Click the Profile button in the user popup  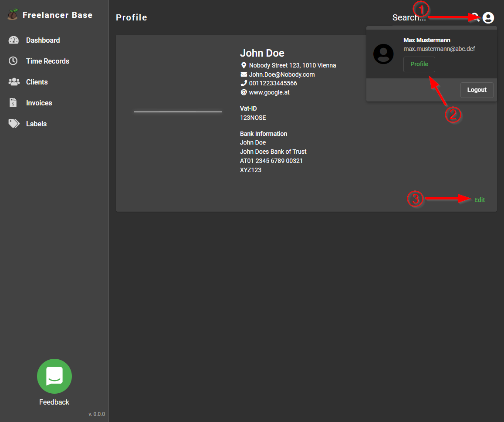click(x=419, y=64)
